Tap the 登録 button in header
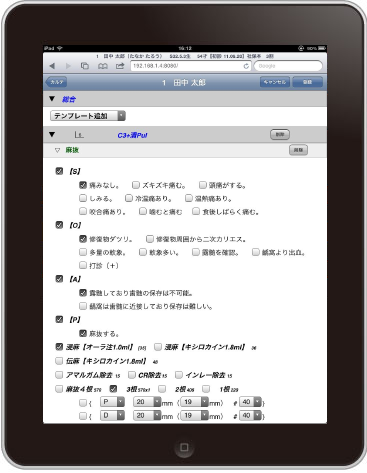 [x=307, y=82]
